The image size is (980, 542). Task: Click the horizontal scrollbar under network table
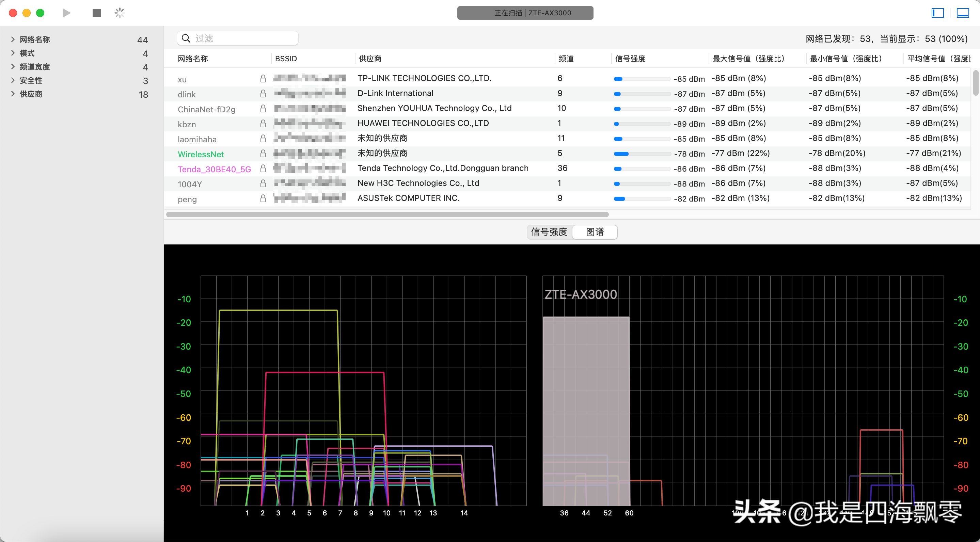(x=387, y=214)
